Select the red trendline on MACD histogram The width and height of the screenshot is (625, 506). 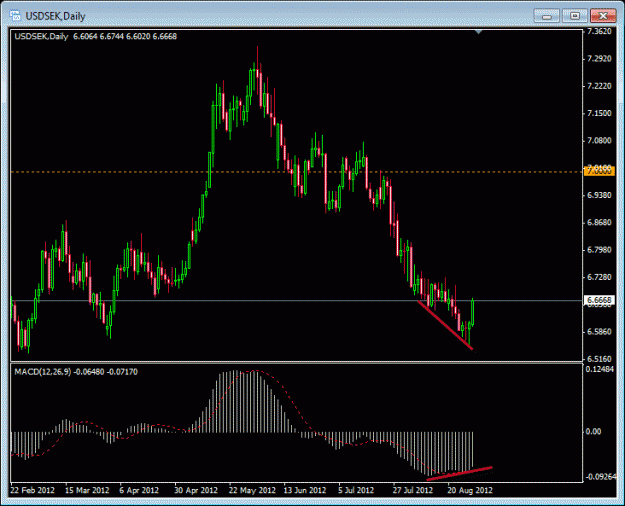coord(460,473)
